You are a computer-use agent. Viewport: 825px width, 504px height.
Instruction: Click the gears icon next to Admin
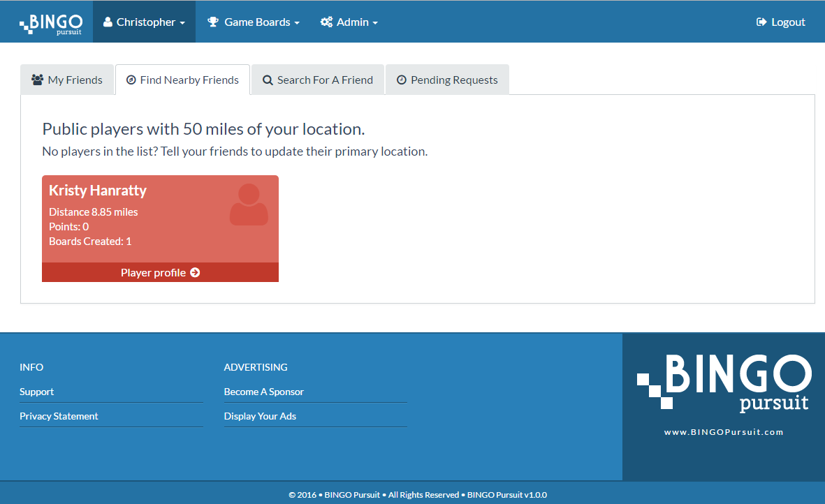tap(326, 22)
